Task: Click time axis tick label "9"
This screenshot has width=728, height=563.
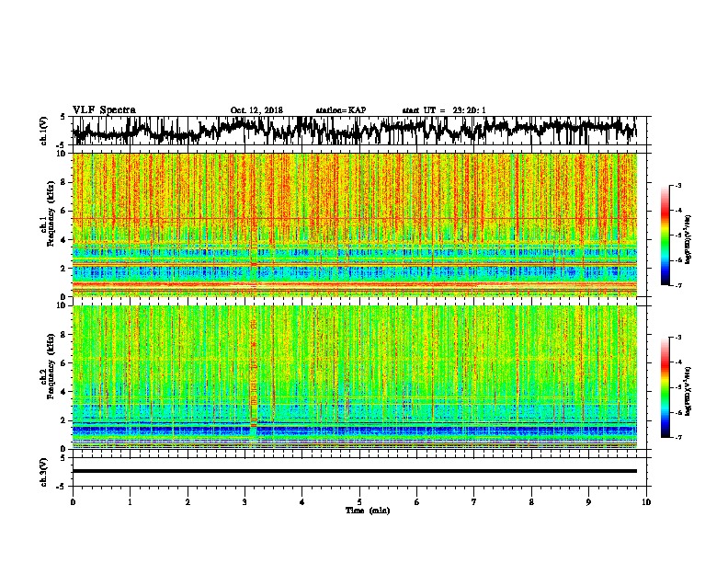Action: 588,502
